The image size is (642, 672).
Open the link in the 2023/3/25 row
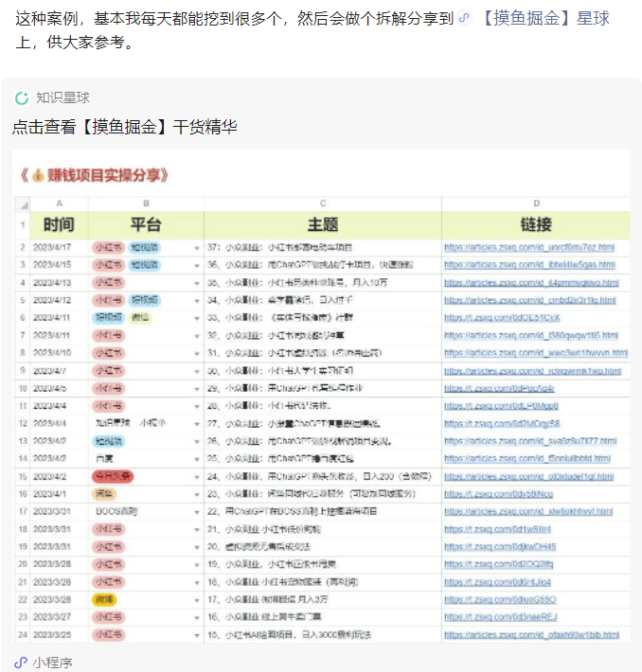pyautogui.click(x=531, y=635)
